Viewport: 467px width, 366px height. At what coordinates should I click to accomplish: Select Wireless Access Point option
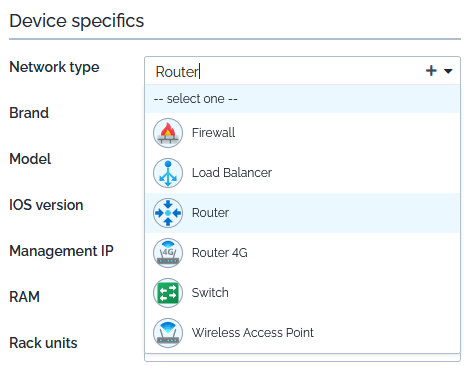pyautogui.click(x=302, y=333)
